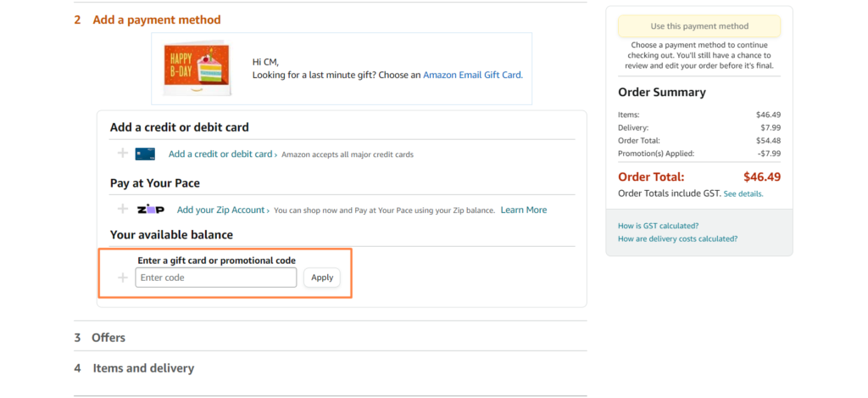This screenshot has width=868, height=398.
Task: Click the Order Total amount
Action: click(x=761, y=177)
